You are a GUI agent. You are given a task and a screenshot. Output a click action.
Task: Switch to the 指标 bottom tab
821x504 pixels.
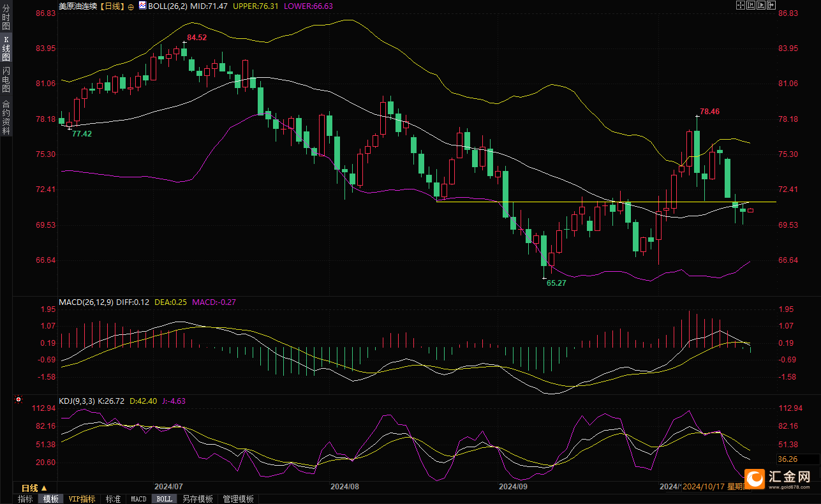point(26,499)
